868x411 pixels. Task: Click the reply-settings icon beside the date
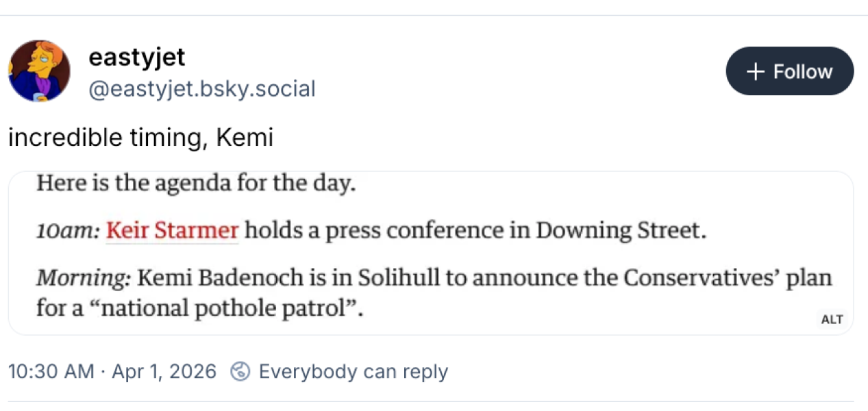[x=240, y=371]
